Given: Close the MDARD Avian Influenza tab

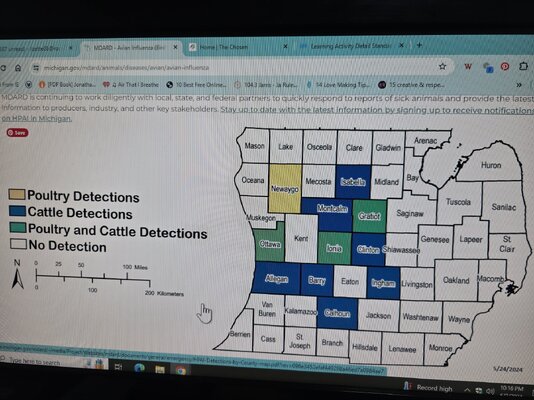Looking at the screenshot, I should [x=175, y=47].
